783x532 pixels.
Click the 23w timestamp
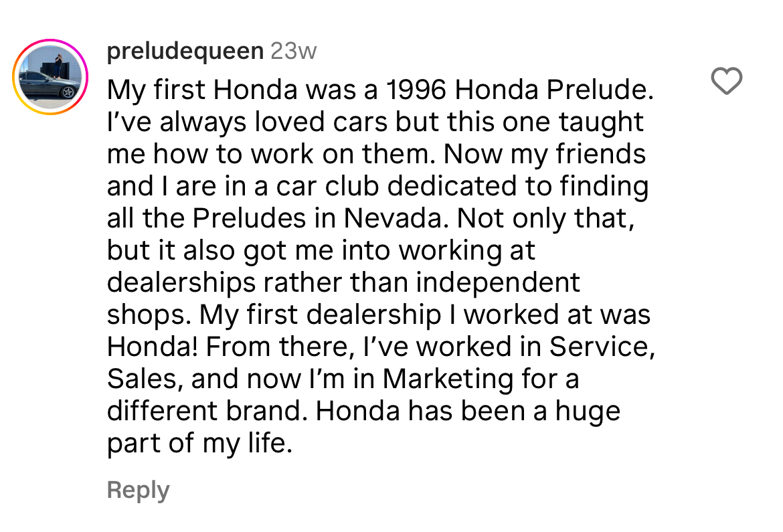coord(293,51)
